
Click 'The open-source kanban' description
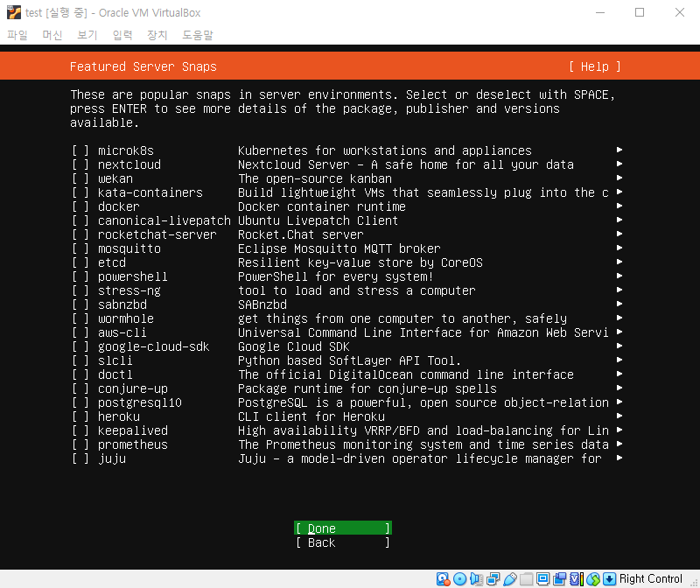pyautogui.click(x=315, y=179)
